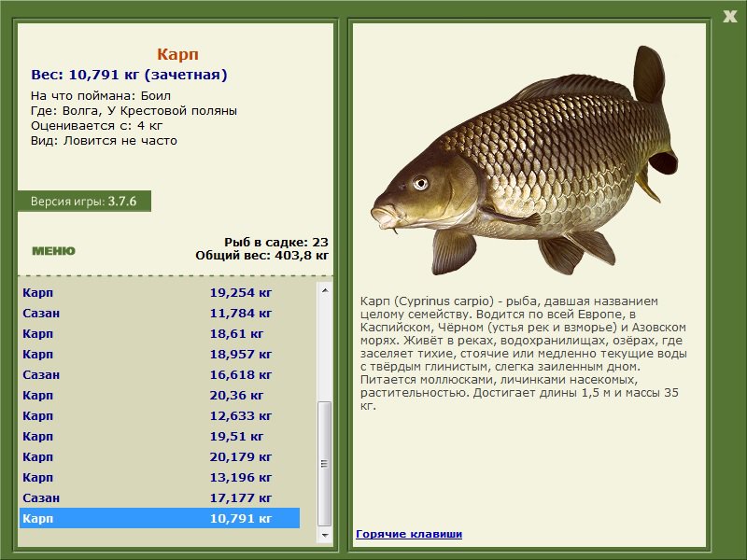Image resolution: width=747 pixels, height=560 pixels.
Task: Select the highlighted Карп 10,791 кг row
Action: (x=160, y=518)
